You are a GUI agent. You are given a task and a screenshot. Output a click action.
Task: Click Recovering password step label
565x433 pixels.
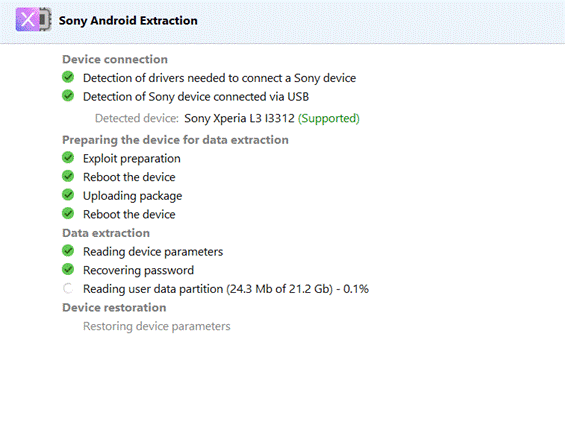tap(138, 270)
